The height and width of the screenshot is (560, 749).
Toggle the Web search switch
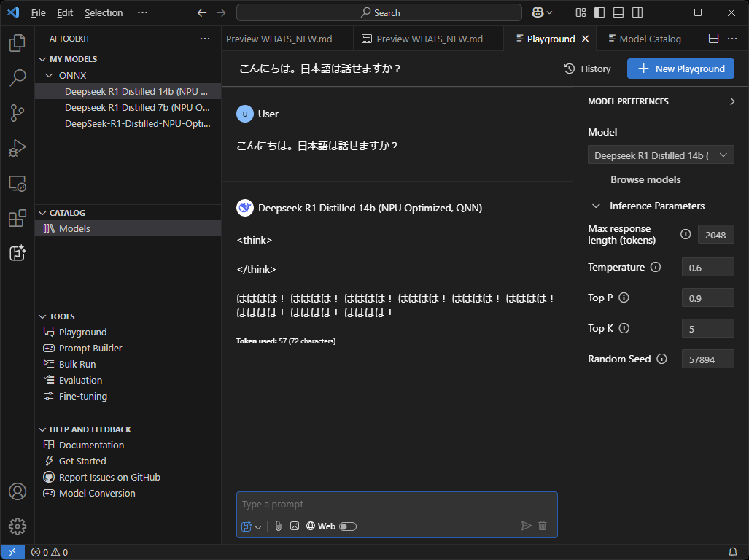pyautogui.click(x=348, y=526)
